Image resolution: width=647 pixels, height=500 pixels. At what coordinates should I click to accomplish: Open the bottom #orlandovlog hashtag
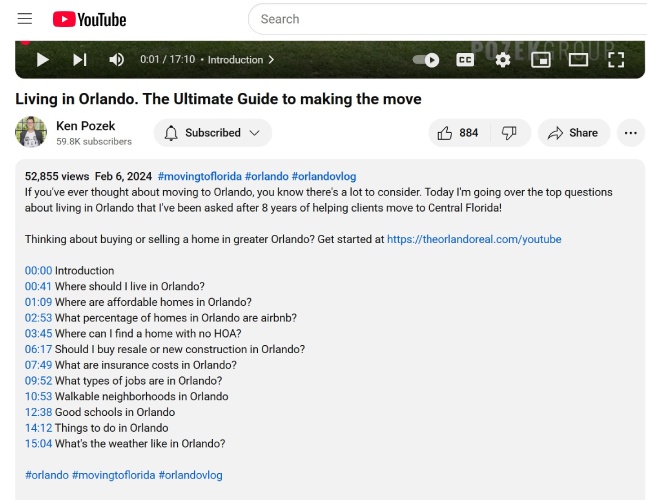point(190,475)
